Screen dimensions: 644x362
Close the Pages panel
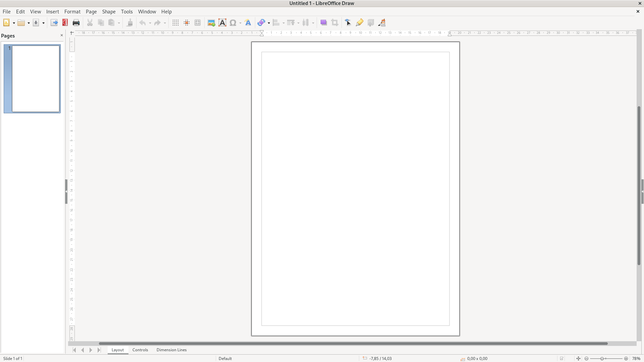coord(61,35)
